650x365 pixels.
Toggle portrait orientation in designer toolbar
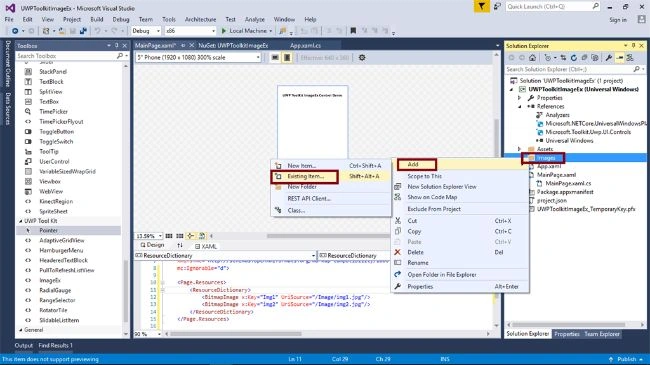287,58
